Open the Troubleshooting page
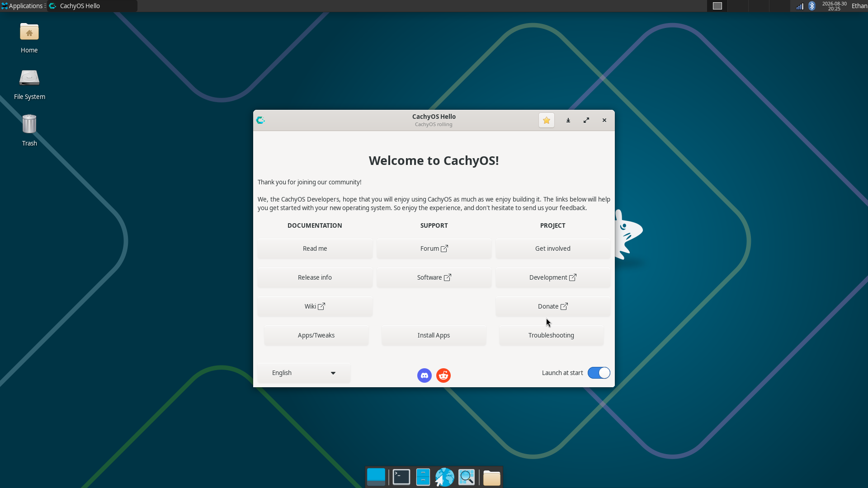Viewport: 868px width, 488px height. point(552,335)
